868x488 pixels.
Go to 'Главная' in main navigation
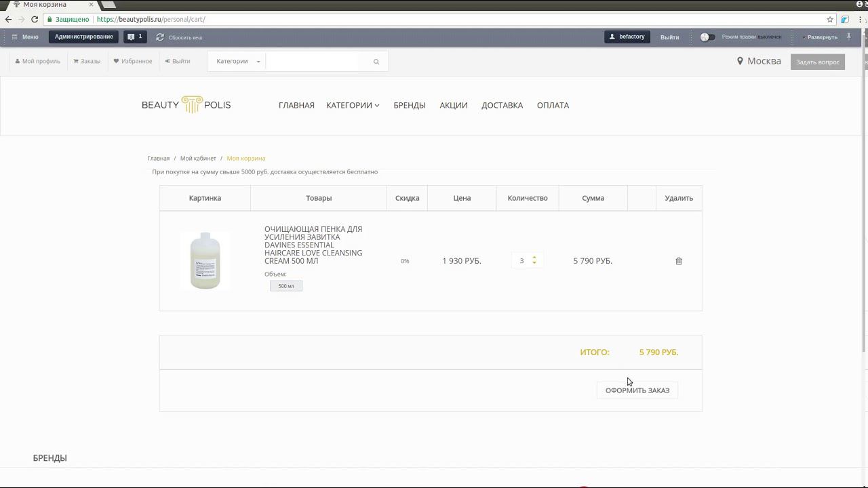tap(296, 105)
